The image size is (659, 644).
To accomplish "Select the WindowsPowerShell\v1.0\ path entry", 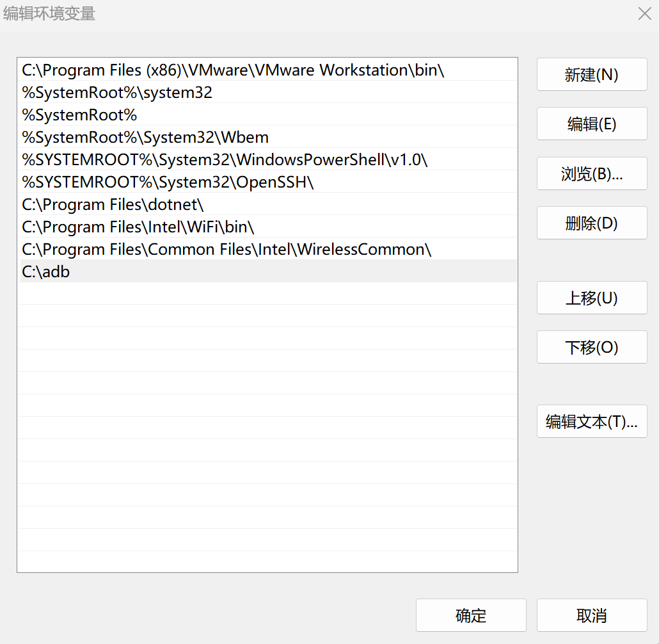I will (x=267, y=159).
